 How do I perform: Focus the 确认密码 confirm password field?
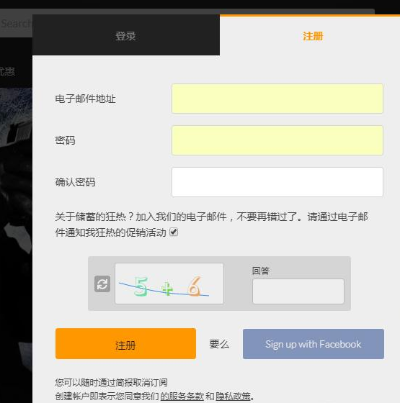(277, 182)
